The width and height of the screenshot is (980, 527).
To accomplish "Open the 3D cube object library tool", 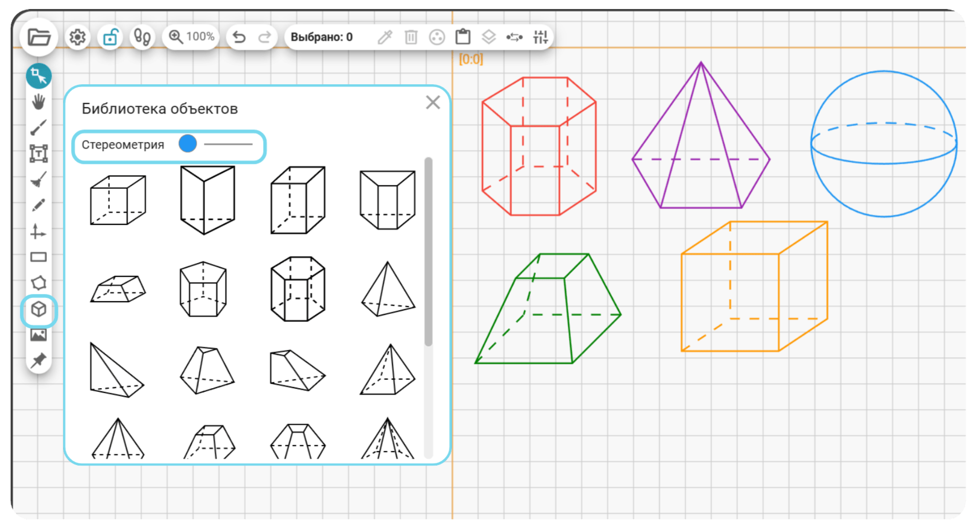I will pos(39,310).
